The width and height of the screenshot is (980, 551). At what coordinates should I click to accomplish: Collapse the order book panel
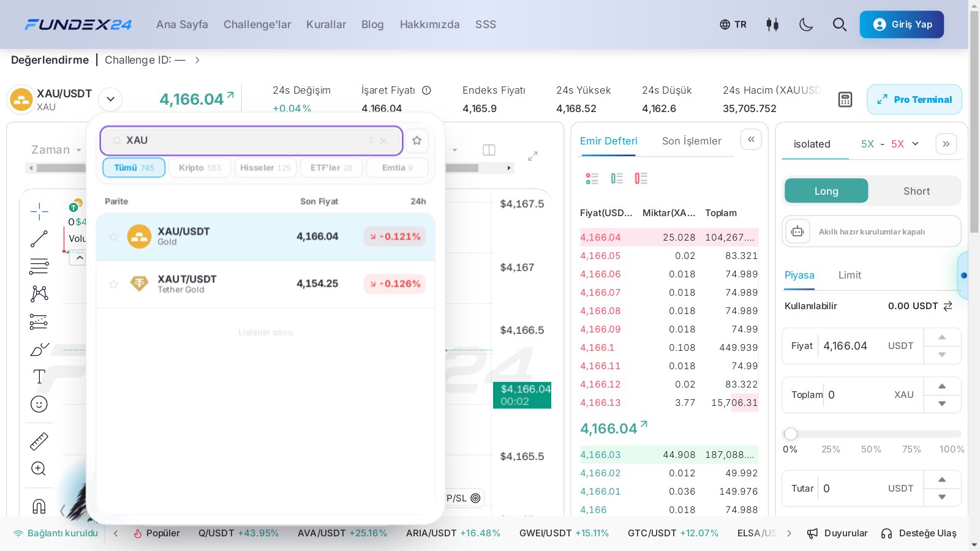click(x=751, y=140)
